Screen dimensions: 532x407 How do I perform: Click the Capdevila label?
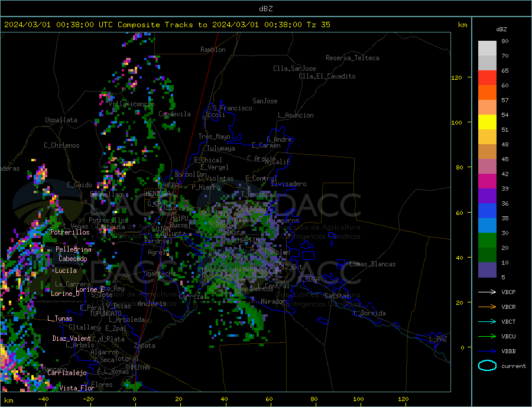pyautogui.click(x=175, y=114)
